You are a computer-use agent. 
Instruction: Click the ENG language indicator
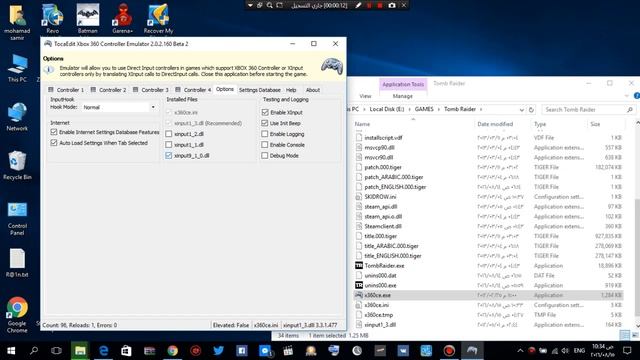[x=579, y=351]
